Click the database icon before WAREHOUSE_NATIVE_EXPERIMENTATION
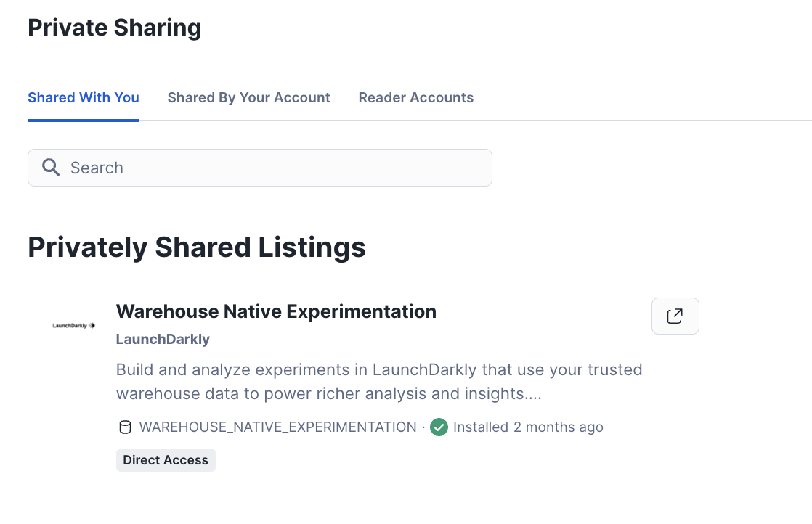Screen dimensions: 812x524 [126, 427]
